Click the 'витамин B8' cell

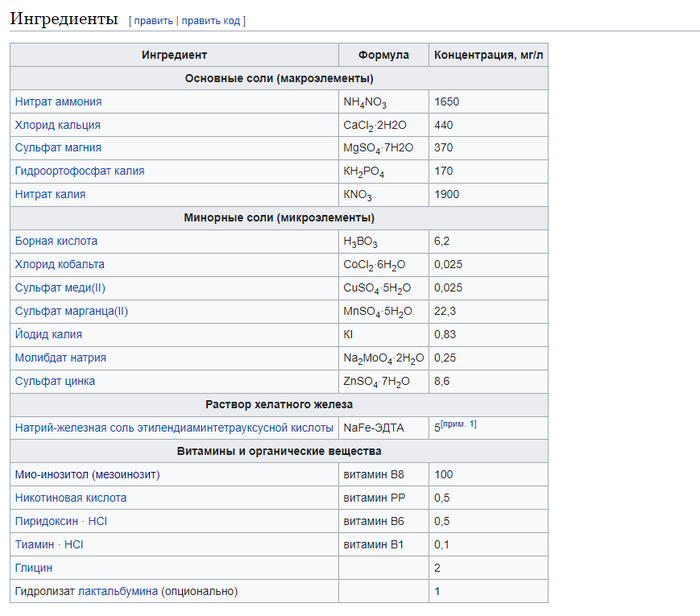[x=383, y=474]
